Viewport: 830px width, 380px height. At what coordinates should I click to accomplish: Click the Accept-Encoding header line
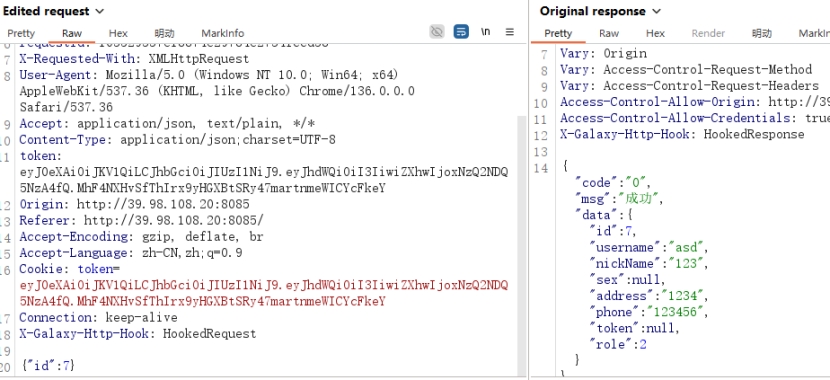click(141, 237)
